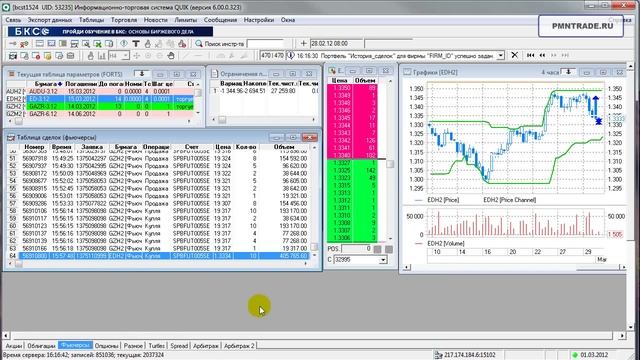
Task: Click the green X table icon in toolbar
Action: (x=98, y=43)
